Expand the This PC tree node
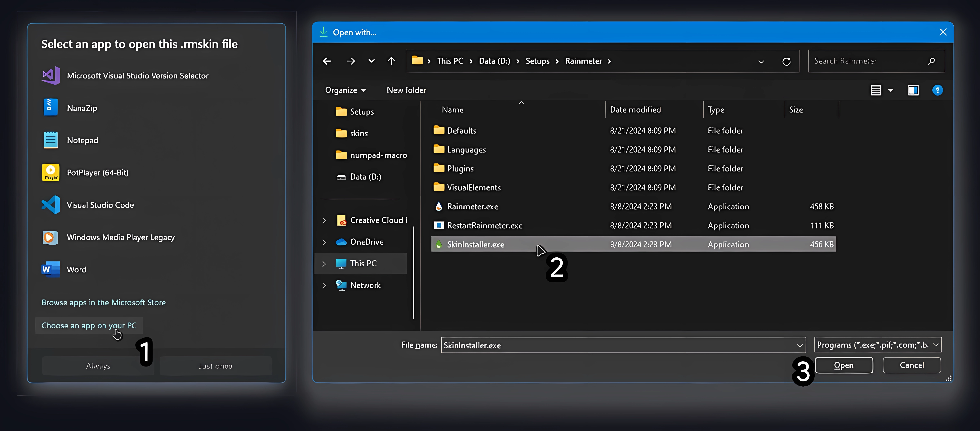980x431 pixels. [324, 264]
